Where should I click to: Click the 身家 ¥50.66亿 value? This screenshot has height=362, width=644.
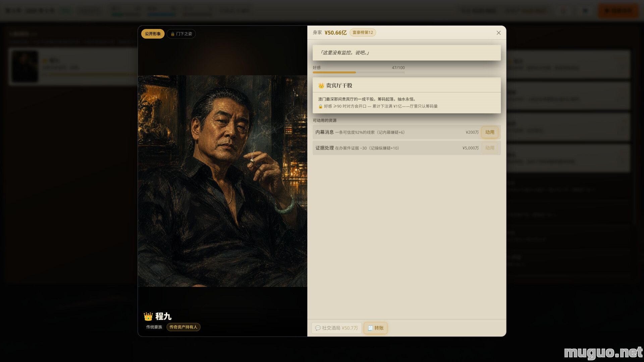pyautogui.click(x=335, y=33)
